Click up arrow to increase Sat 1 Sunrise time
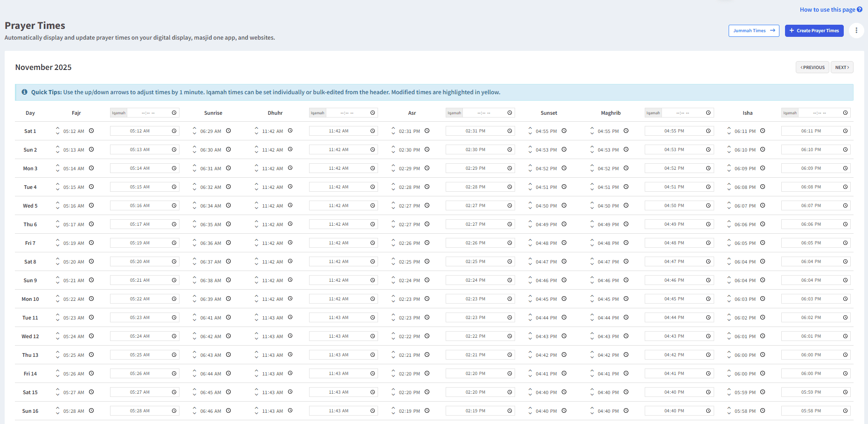The height and width of the screenshot is (424, 868). [194, 128]
